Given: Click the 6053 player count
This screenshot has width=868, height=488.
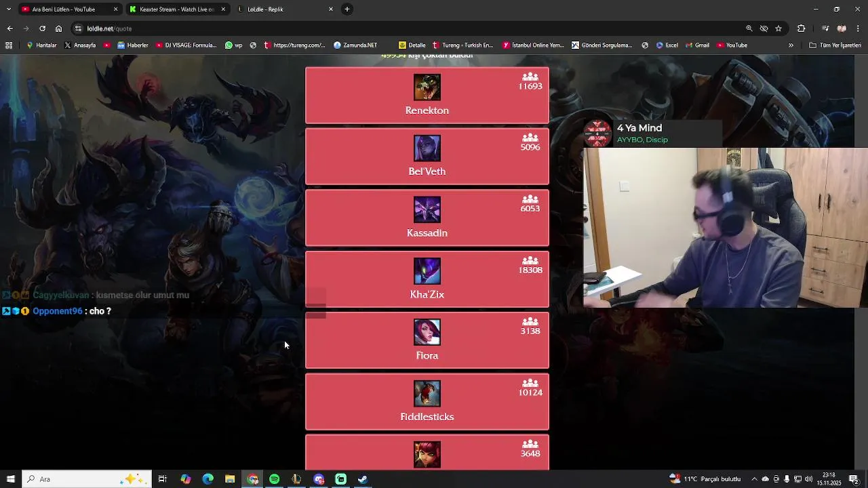Looking at the screenshot, I should pos(530,209).
